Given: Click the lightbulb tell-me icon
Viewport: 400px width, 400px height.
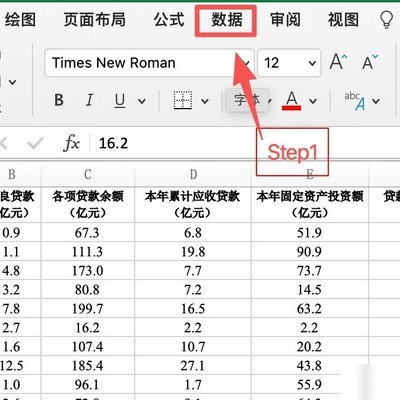Looking at the screenshot, I should 387,19.
